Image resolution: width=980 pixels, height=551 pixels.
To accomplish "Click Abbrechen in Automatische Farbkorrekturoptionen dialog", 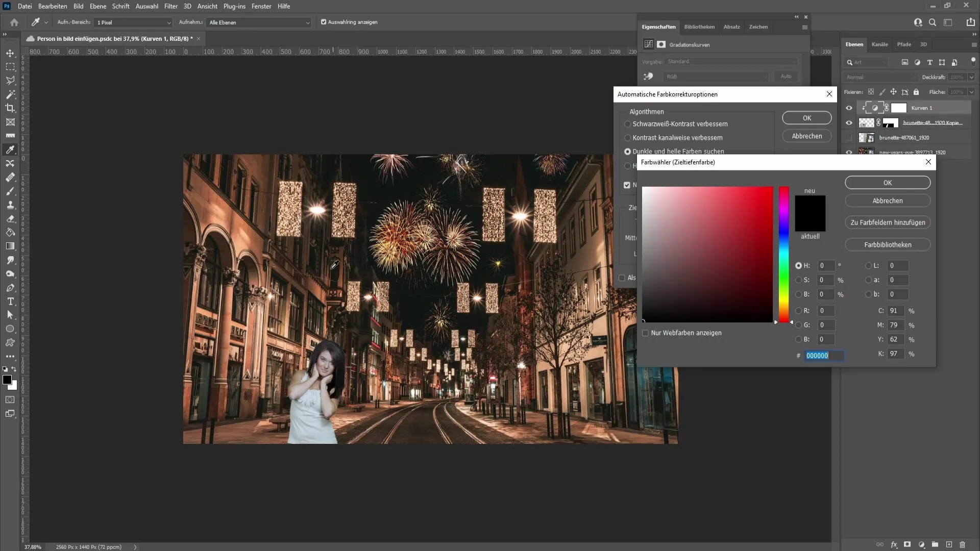I will tap(807, 136).
